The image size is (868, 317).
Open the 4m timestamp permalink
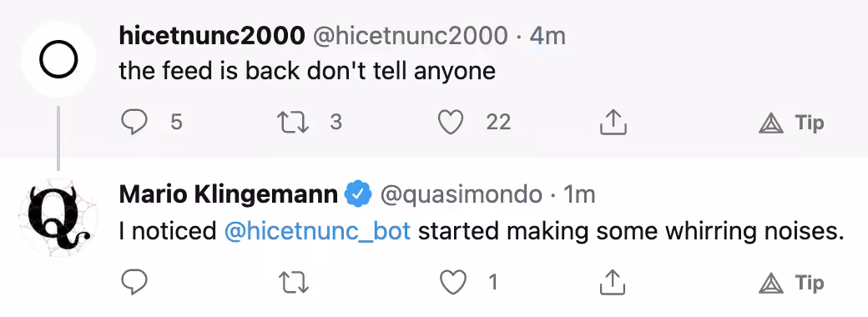(548, 37)
